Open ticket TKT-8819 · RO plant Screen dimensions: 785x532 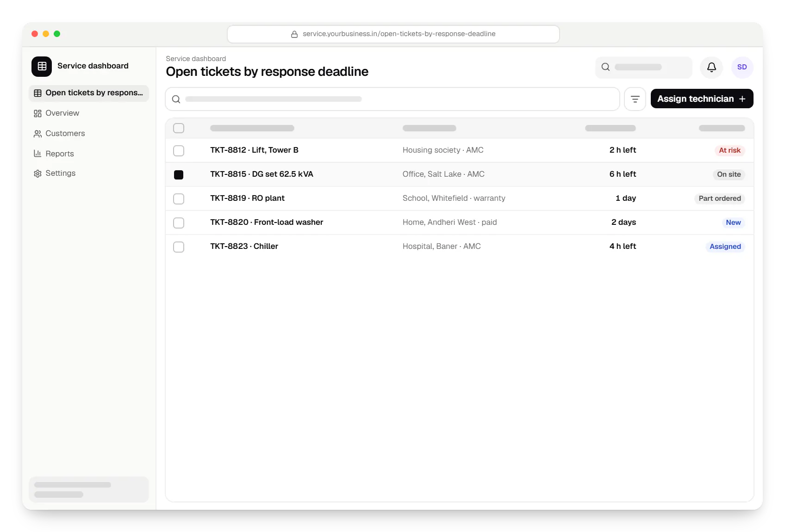[x=247, y=198]
